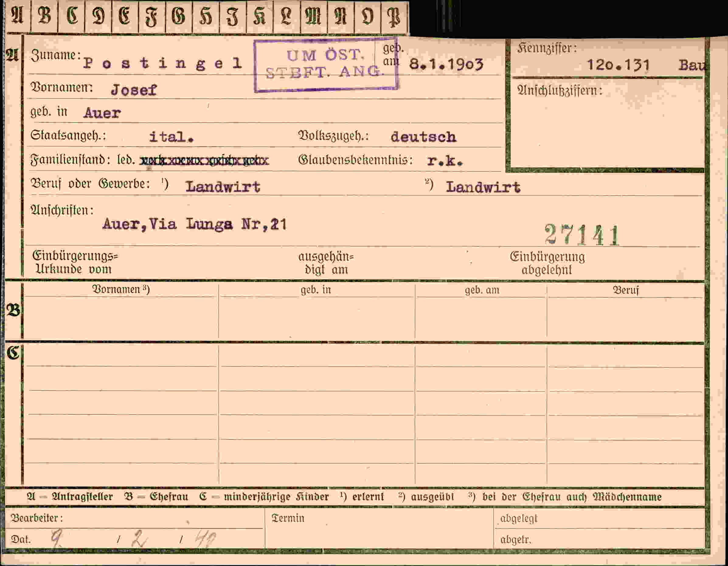
Task: Select the address 'Auer, Via Lunga Nr,21'
Action: coord(194,224)
